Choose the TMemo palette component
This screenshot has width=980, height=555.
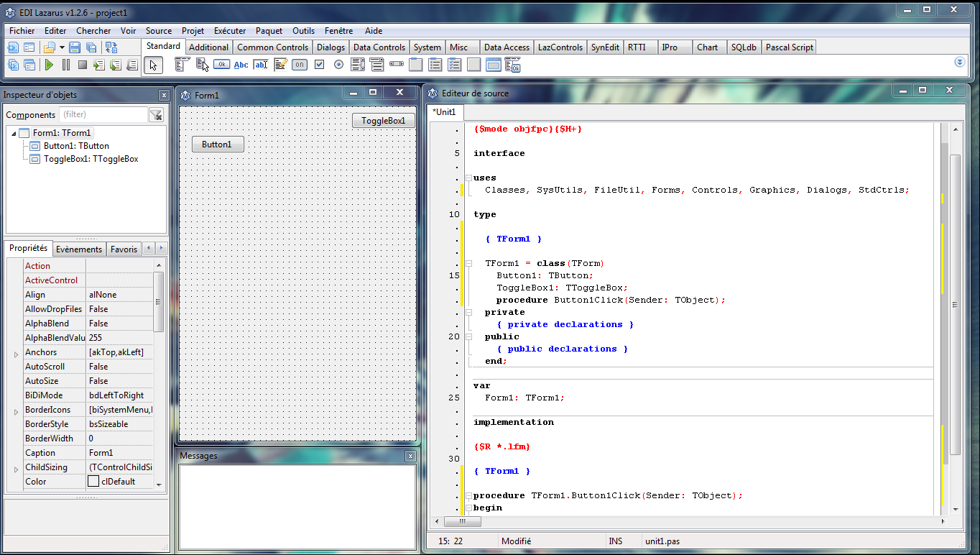pos(280,65)
